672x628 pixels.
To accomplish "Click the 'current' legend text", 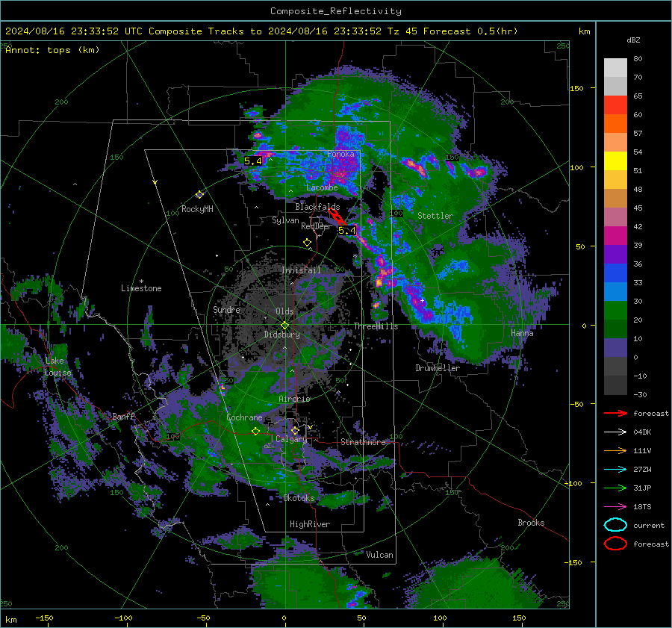I will point(649,526).
